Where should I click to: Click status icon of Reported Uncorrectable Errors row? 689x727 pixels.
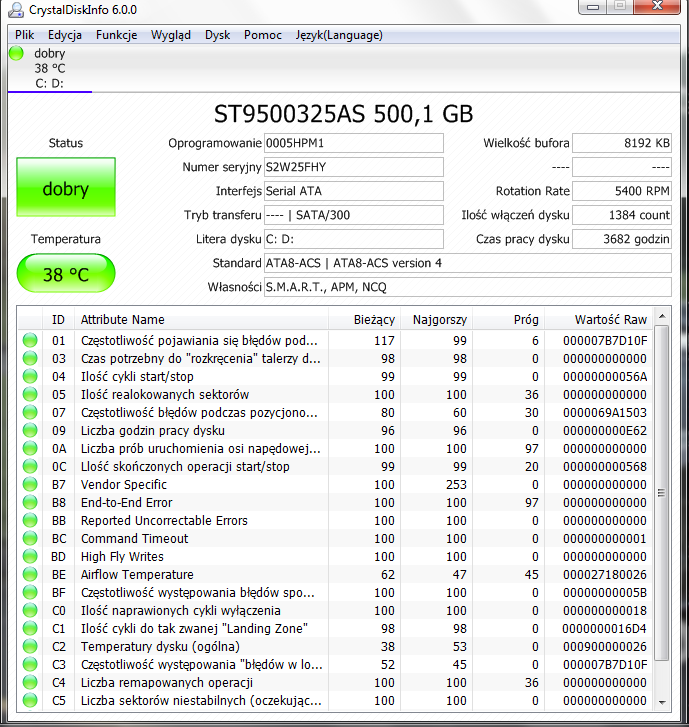[x=30, y=520]
